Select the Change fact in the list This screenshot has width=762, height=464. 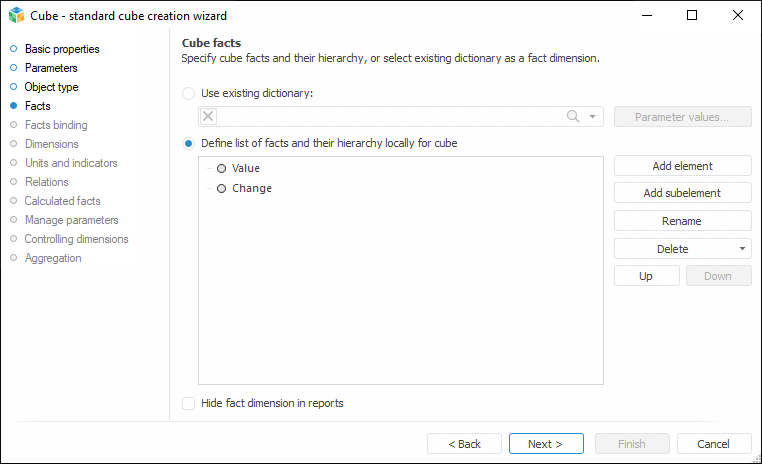click(252, 188)
